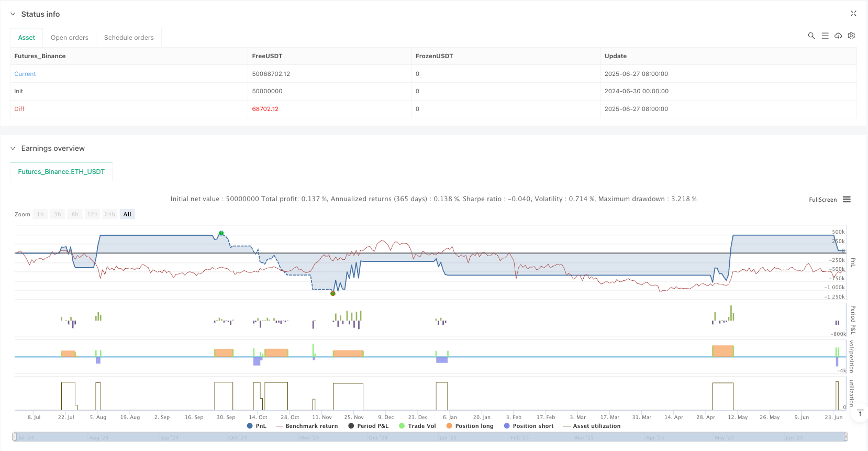
Task: Open the list view menu icon
Action: 825,36
